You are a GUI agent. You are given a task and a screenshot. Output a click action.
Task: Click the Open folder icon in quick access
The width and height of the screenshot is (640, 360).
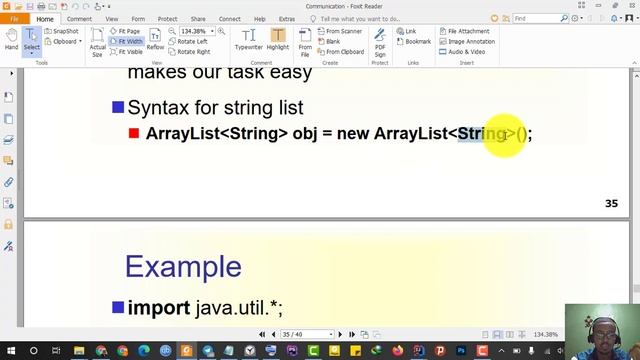18,7
